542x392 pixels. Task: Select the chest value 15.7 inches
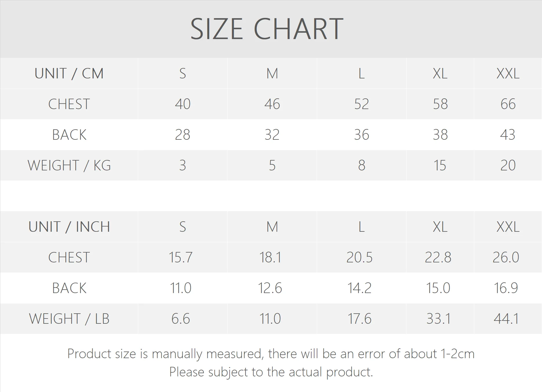180,257
